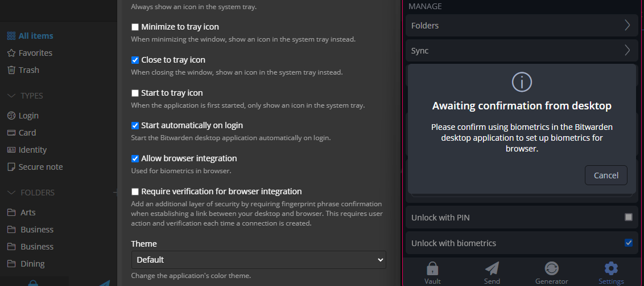Click the Identity card icon
644x286 pixels.
point(11,150)
